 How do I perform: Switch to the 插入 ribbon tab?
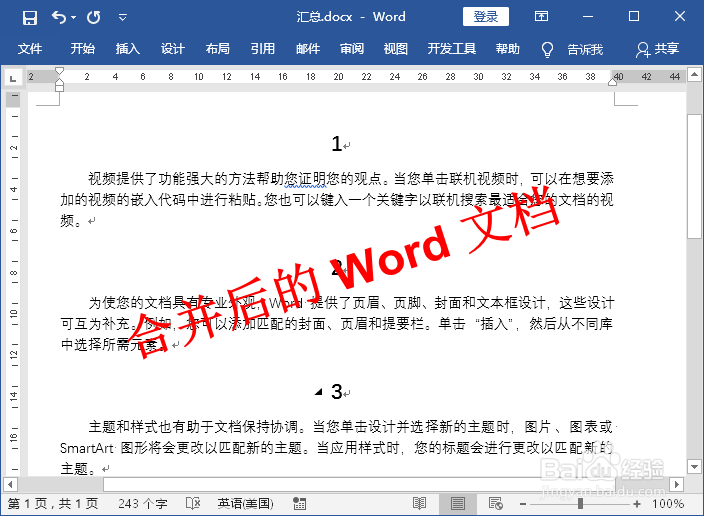pos(128,49)
